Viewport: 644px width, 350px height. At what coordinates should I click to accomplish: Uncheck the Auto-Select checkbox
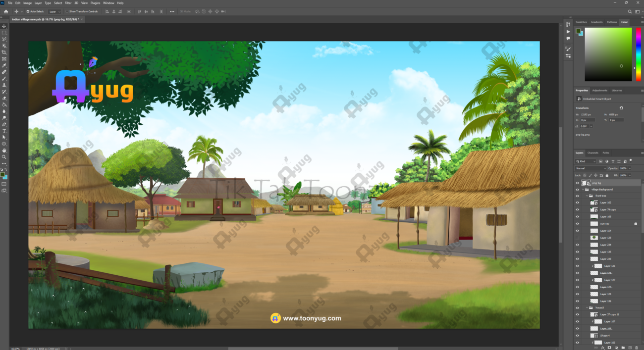click(x=28, y=11)
